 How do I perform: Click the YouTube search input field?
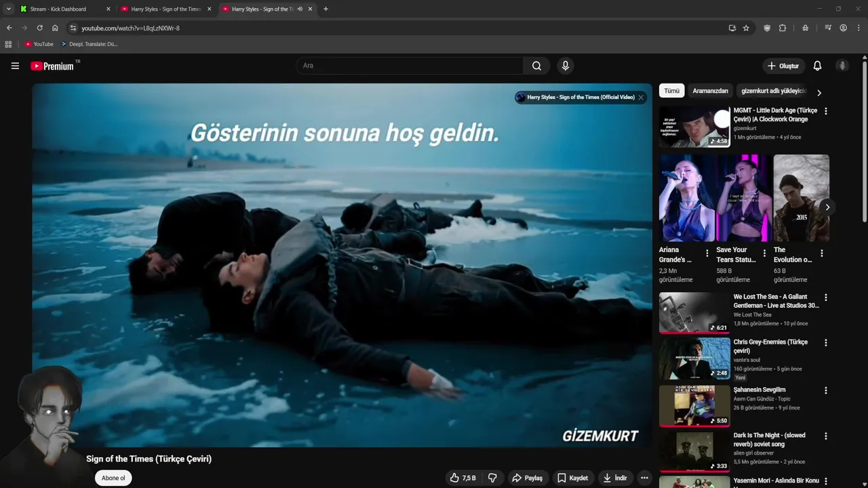(x=409, y=66)
